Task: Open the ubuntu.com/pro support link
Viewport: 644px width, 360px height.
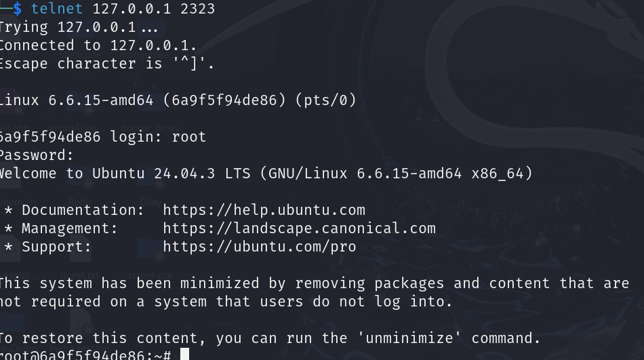Action: [x=259, y=247]
